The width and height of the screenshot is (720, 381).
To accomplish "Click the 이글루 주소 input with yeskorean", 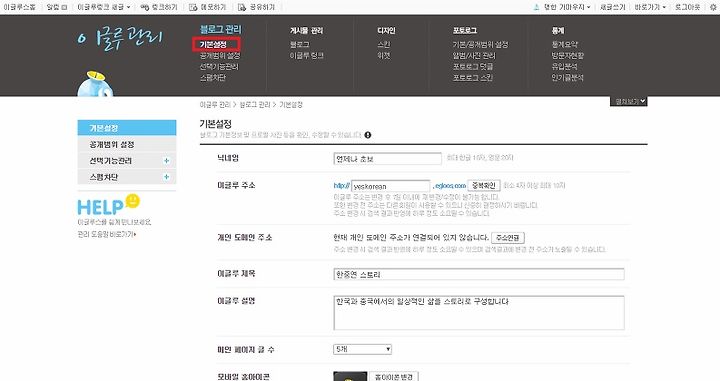I will [x=391, y=186].
